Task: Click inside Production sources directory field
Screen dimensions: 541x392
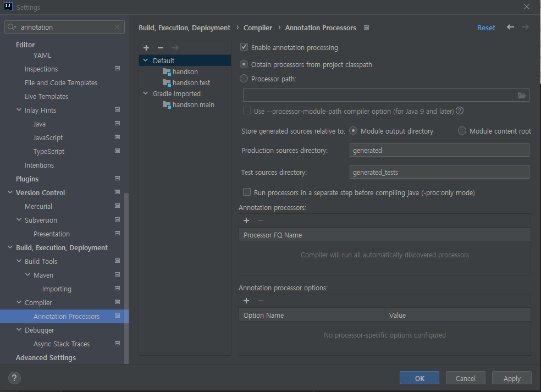Action: (x=439, y=150)
